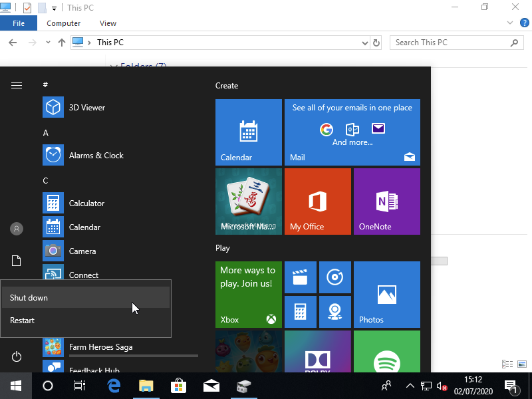
Task: Open the Connect app
Action: 120,272
